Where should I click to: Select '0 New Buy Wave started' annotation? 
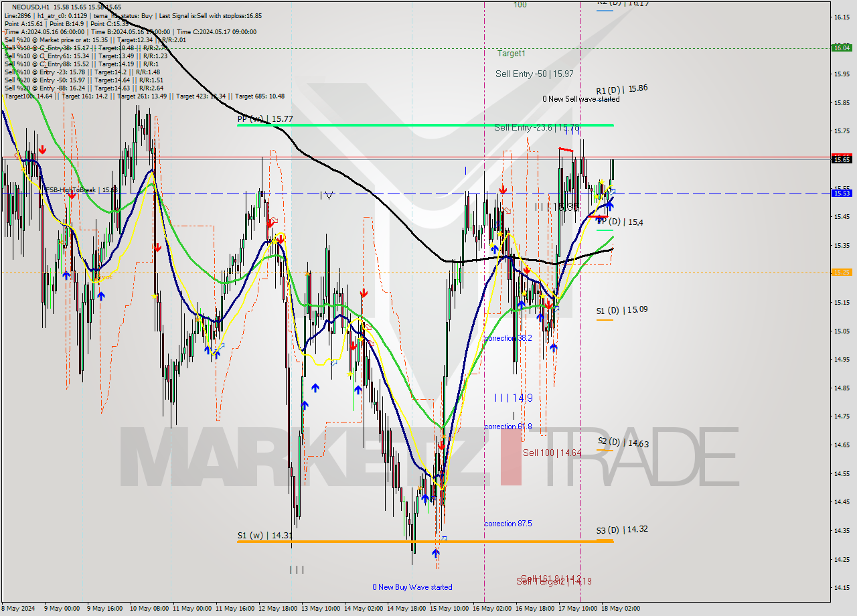pos(412,587)
